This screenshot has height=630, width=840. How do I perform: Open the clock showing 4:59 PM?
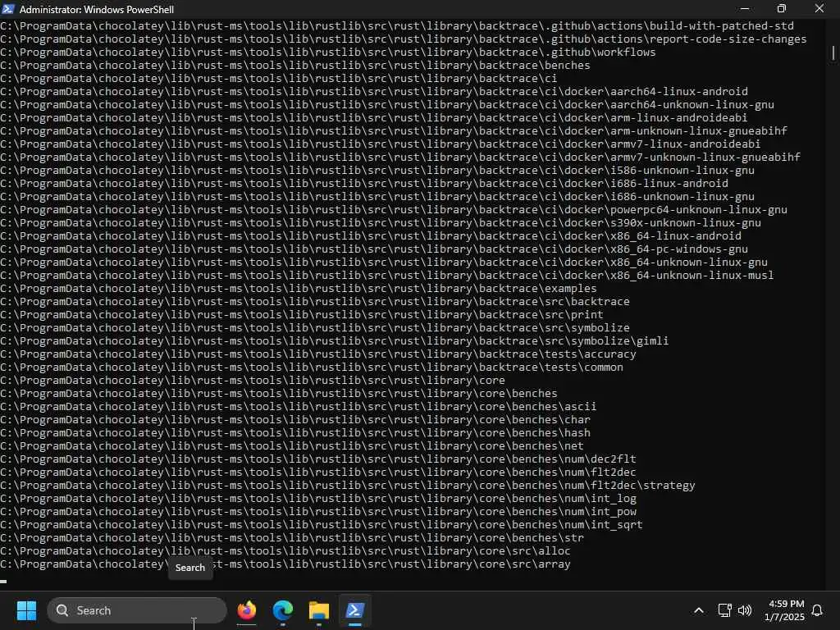(x=785, y=610)
